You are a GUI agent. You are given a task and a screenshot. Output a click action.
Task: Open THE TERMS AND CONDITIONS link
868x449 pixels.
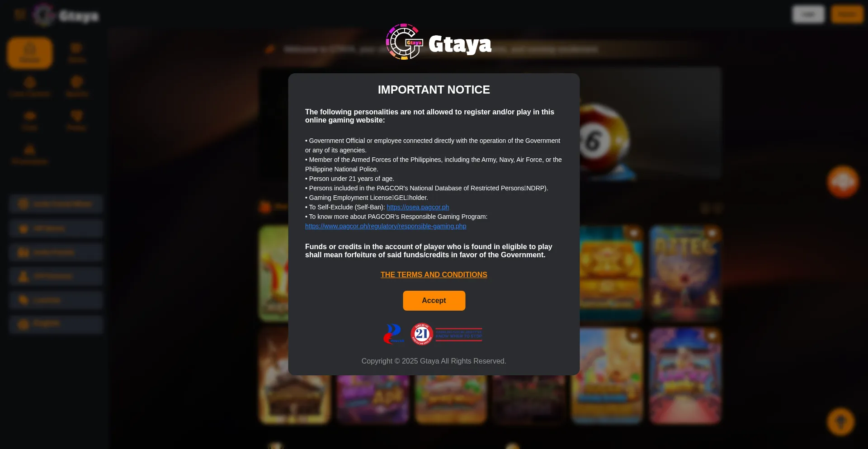(434, 274)
